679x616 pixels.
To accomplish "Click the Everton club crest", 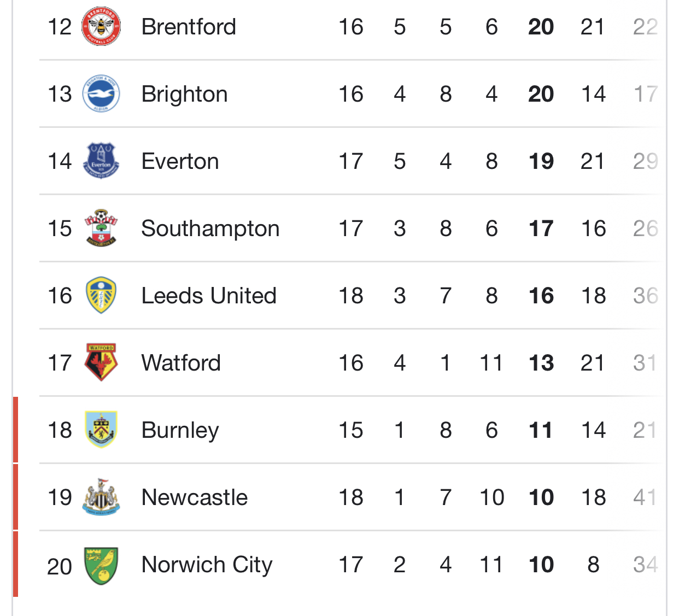I will click(x=101, y=161).
